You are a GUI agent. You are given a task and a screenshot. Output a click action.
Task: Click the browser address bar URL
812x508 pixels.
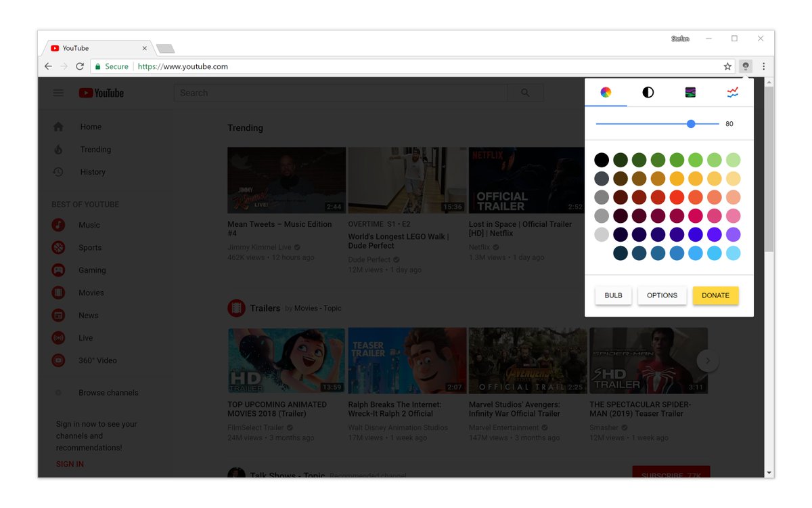[183, 66]
